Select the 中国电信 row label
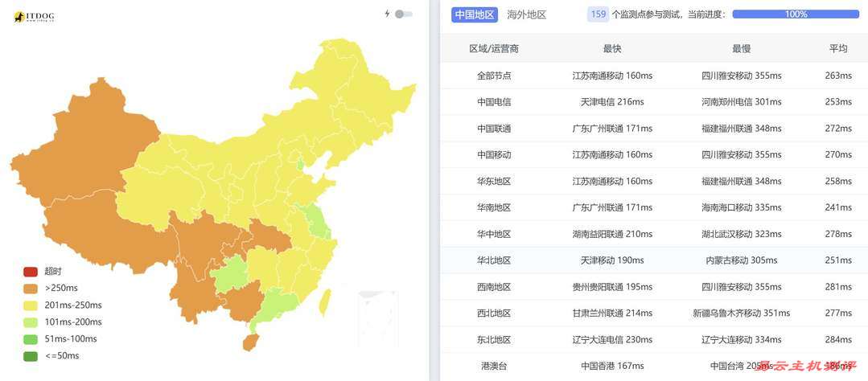Viewport: 868px width, 381px height. (x=494, y=102)
